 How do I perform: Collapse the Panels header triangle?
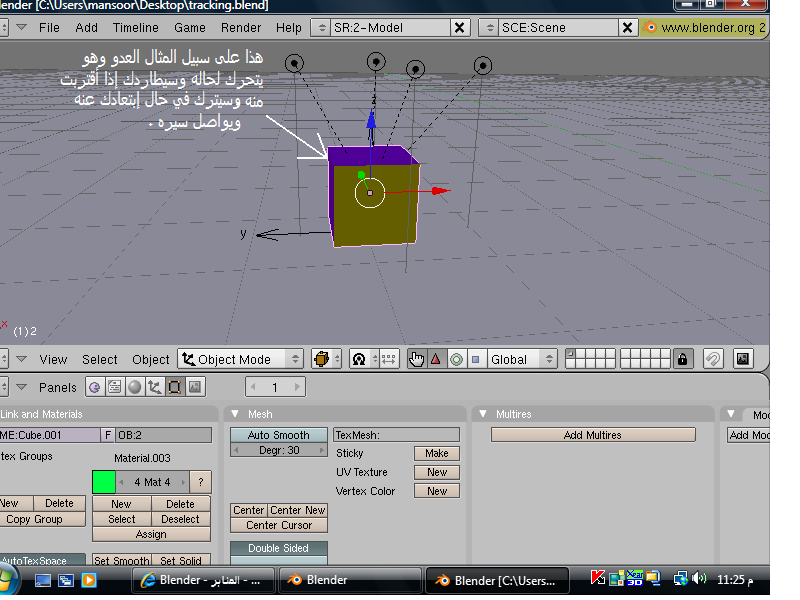pos(21,387)
